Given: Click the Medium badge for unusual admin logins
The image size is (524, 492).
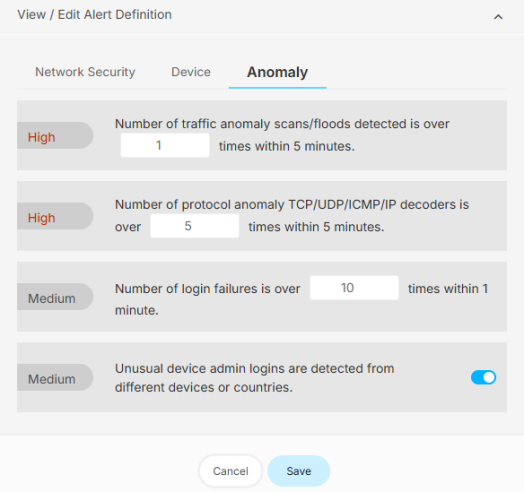Looking at the screenshot, I should (x=55, y=378).
